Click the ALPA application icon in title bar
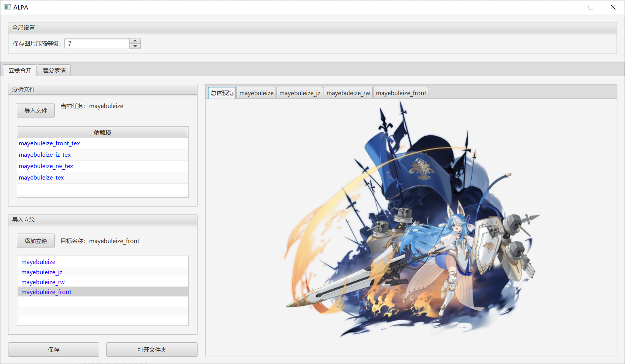 click(7, 7)
